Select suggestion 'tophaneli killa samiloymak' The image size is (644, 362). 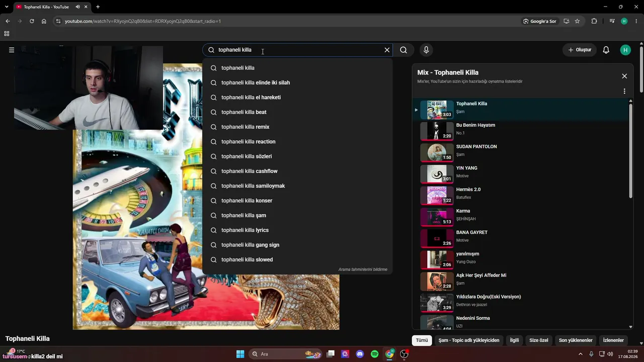[x=297, y=186]
